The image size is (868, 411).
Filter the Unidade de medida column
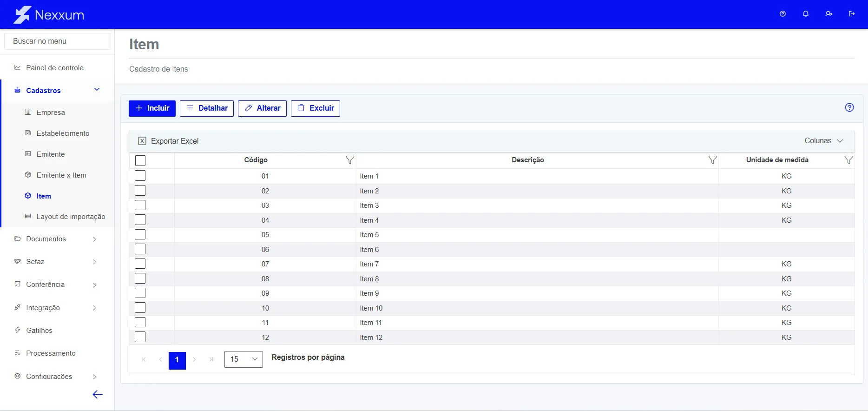click(848, 160)
